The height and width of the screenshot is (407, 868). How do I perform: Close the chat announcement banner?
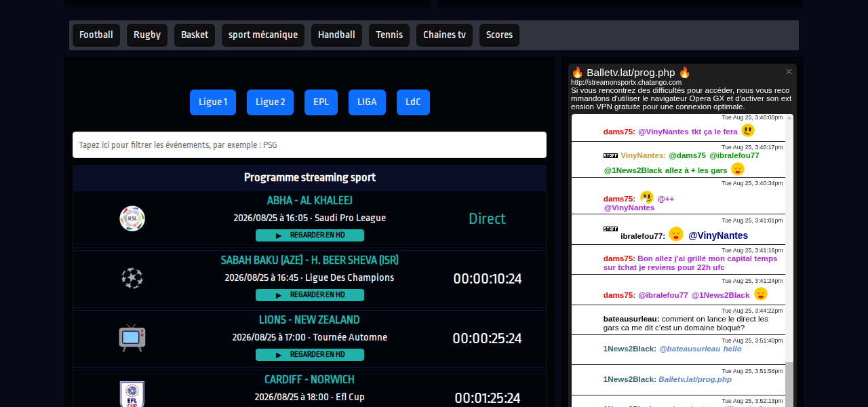[x=789, y=71]
